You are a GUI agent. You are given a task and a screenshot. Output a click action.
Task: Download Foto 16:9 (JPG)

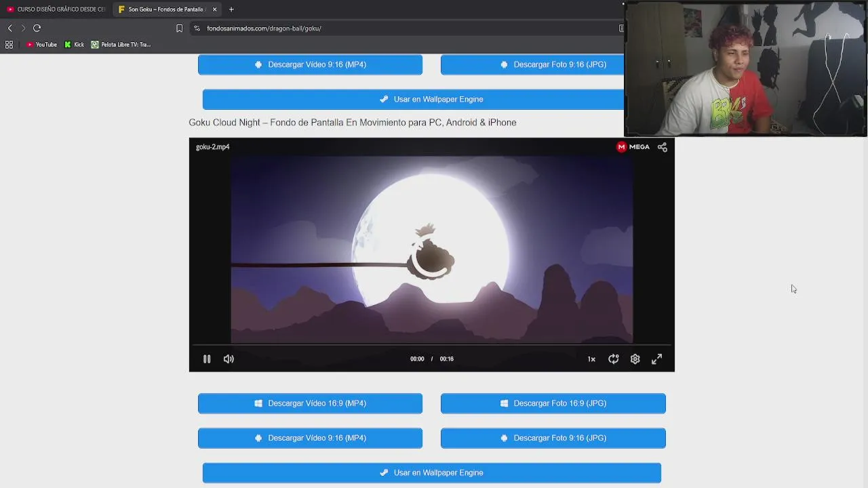(x=553, y=403)
